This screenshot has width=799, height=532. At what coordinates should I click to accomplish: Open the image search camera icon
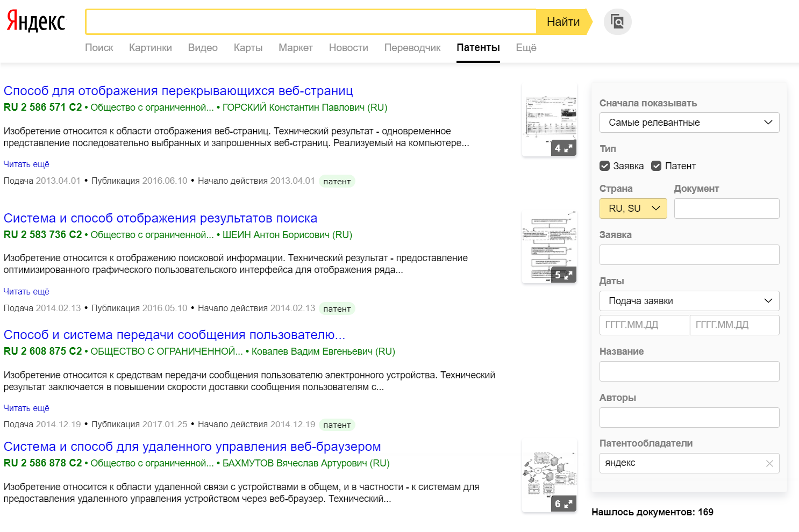[x=617, y=22]
